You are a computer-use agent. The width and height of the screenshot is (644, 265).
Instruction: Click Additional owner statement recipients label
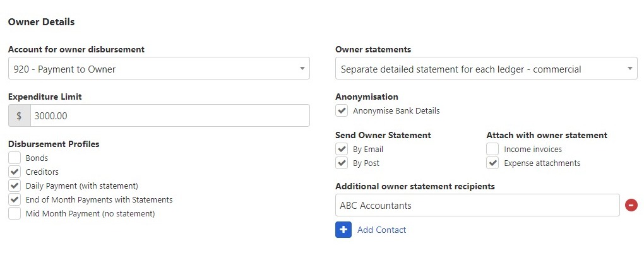pos(415,186)
